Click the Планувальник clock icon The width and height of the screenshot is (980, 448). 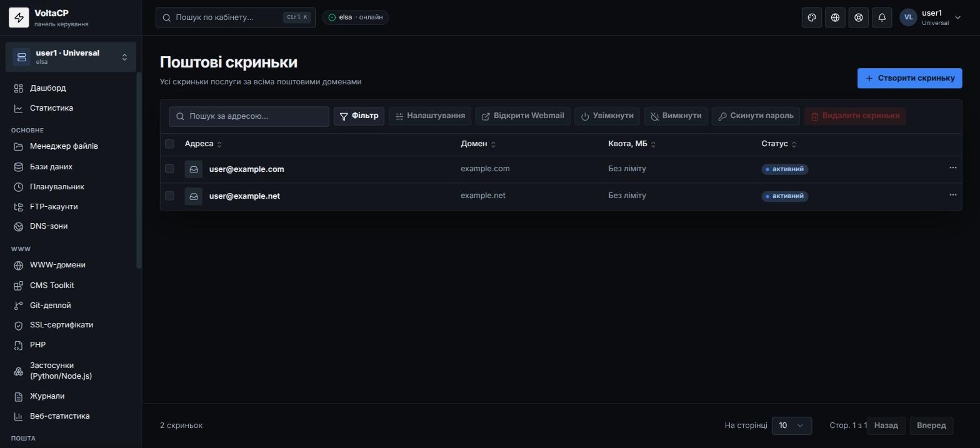[19, 187]
